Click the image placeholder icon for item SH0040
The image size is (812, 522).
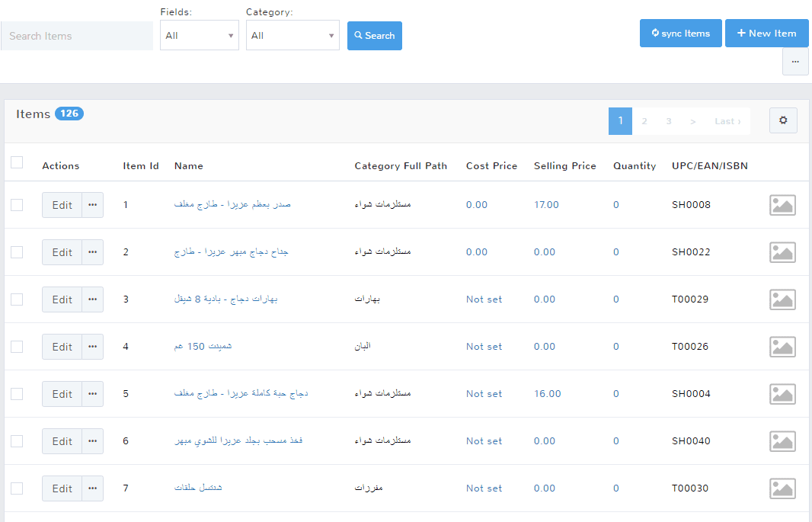click(782, 441)
